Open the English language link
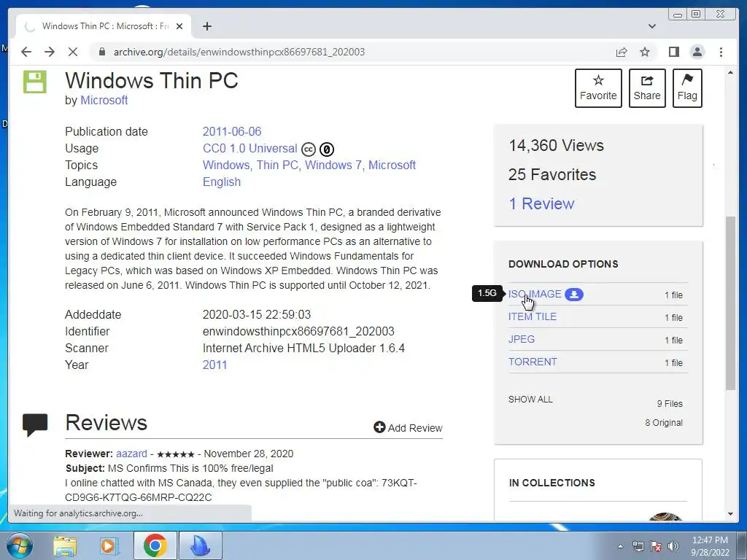The height and width of the screenshot is (560, 747). pyautogui.click(x=222, y=182)
